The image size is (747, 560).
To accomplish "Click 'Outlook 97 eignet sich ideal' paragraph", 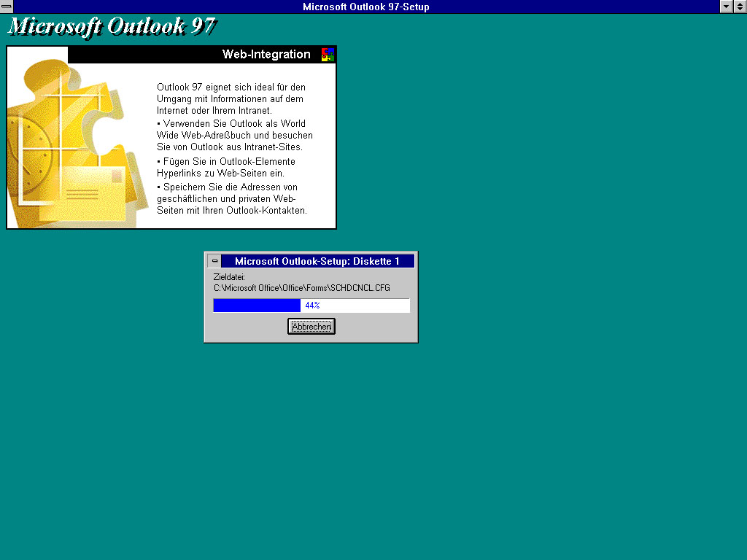I will tap(231, 98).
